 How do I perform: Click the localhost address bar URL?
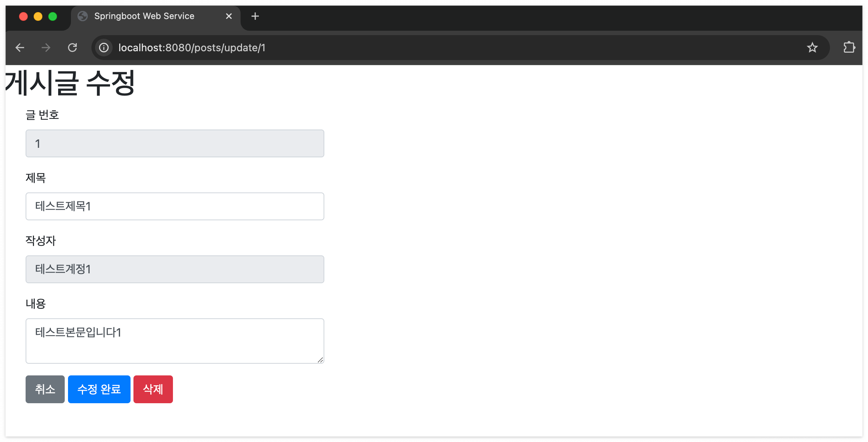coord(192,48)
